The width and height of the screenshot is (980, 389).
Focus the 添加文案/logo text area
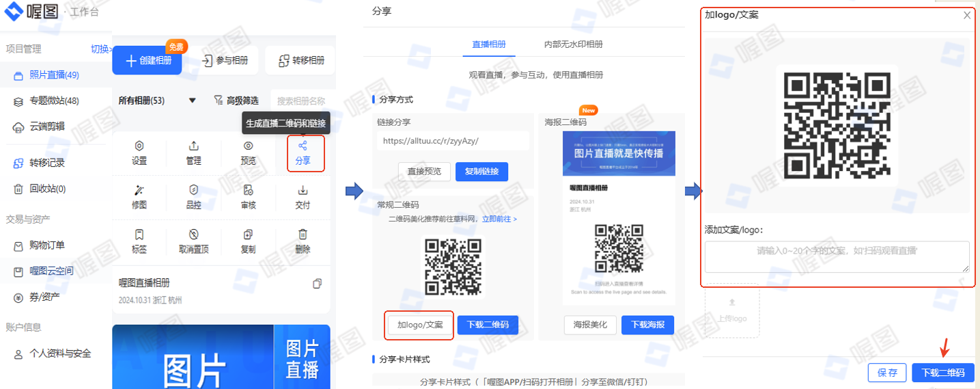(837, 256)
